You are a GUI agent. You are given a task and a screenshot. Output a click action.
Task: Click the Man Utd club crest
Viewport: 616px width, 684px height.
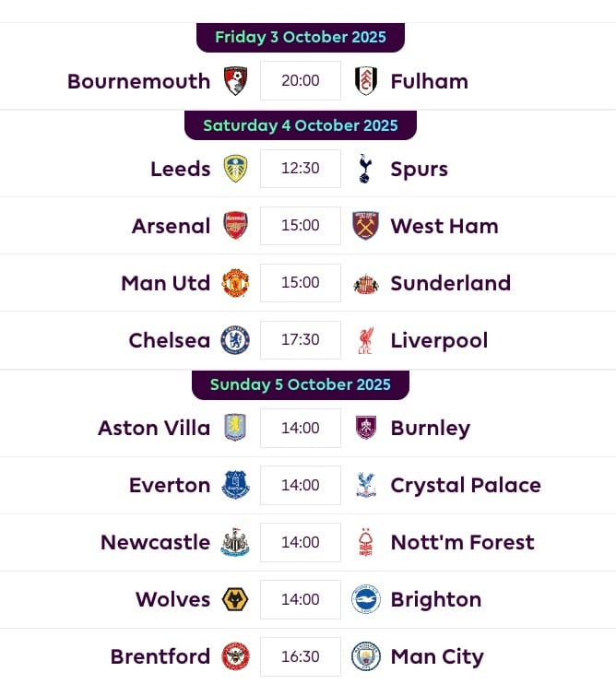click(x=235, y=283)
